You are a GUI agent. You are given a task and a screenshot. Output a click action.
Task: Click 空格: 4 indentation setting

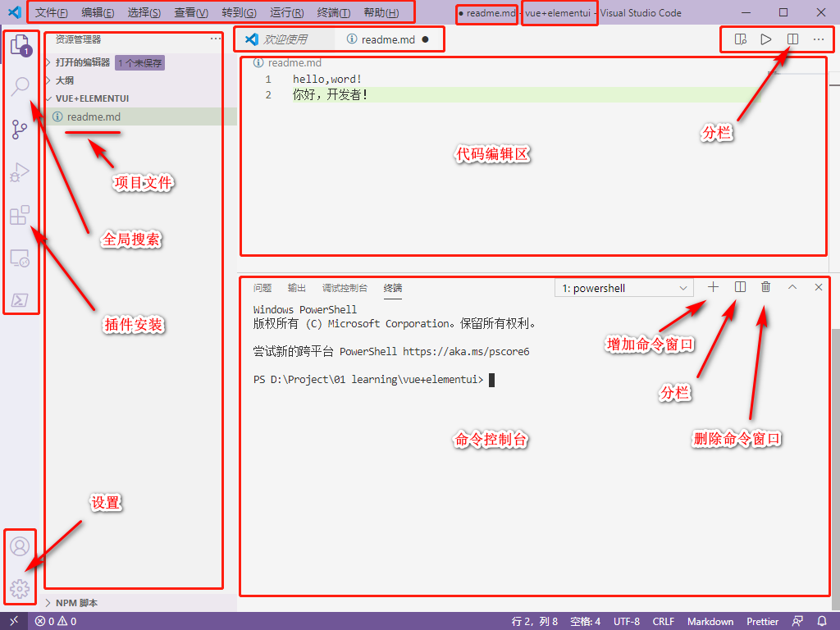point(585,622)
